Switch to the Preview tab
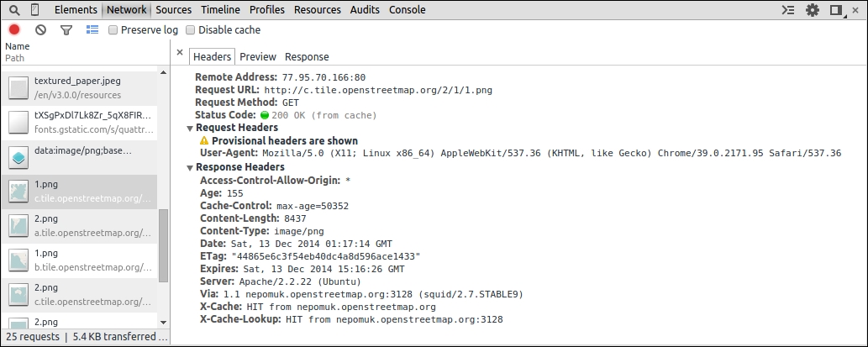 point(257,56)
